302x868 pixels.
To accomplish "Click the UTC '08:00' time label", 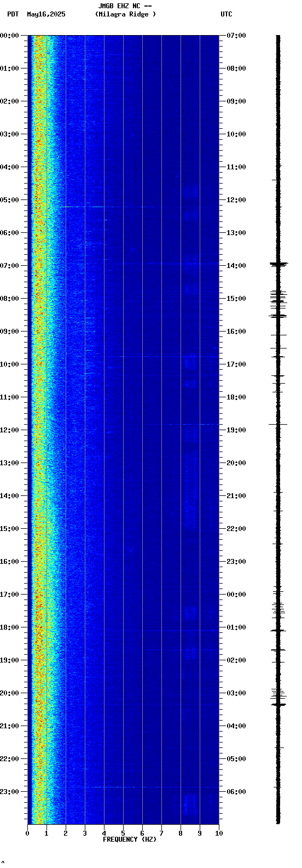I will click(x=236, y=68).
